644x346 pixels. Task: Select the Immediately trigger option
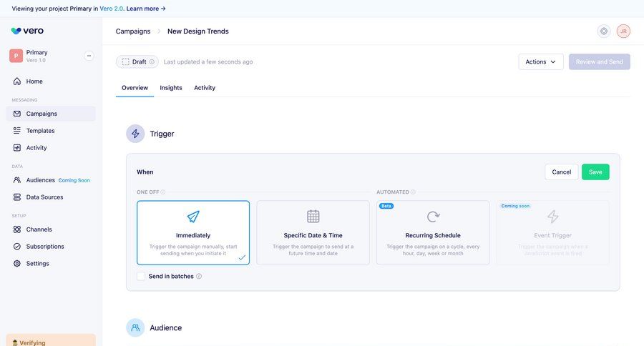point(193,233)
